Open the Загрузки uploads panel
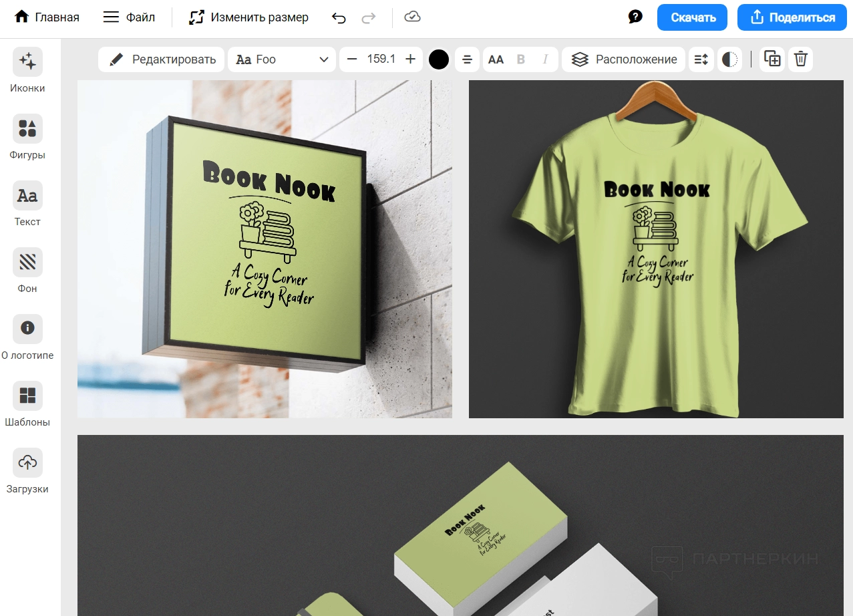The image size is (853, 616). 27,463
